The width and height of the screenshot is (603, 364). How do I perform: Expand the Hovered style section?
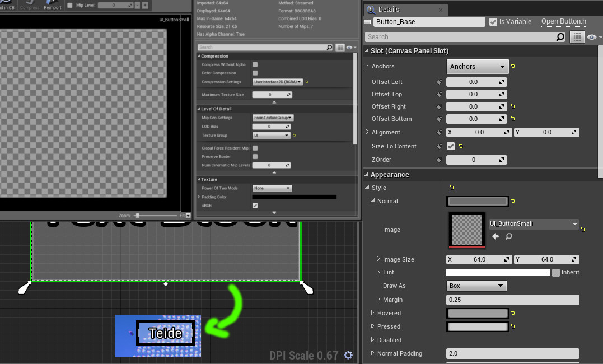[x=372, y=313]
